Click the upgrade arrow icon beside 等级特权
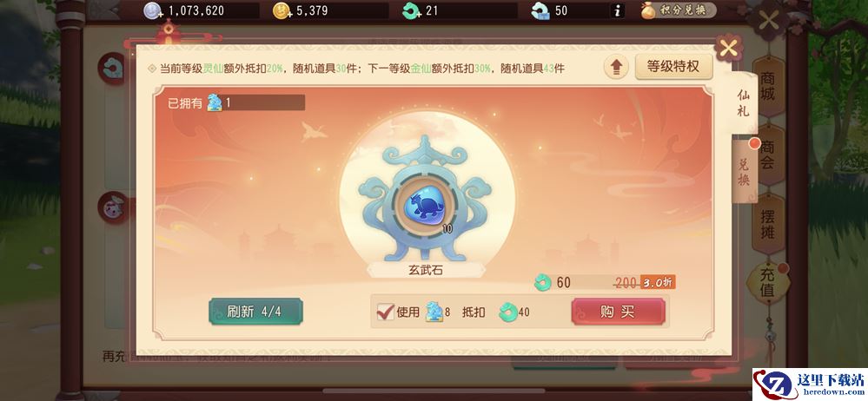 click(x=616, y=68)
